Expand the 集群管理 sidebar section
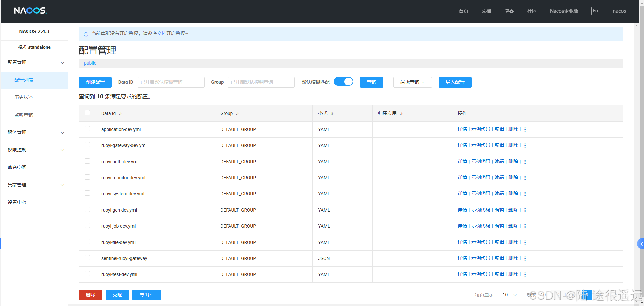 click(34, 185)
